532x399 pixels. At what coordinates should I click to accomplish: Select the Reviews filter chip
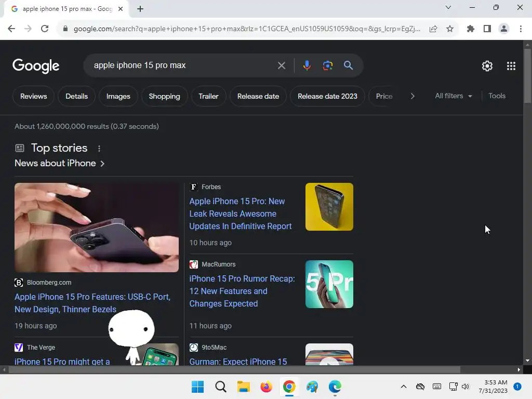click(34, 96)
